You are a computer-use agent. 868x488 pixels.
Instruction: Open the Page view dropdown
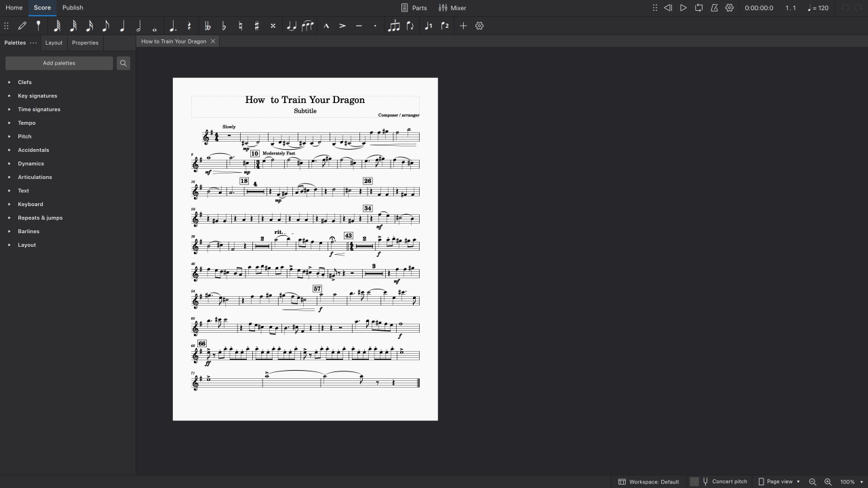[x=779, y=481]
